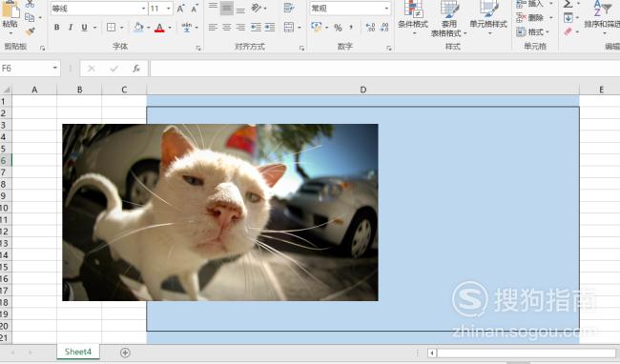The image size is (620, 364).
Task: Increase font size with larger A
Action: pos(180,9)
